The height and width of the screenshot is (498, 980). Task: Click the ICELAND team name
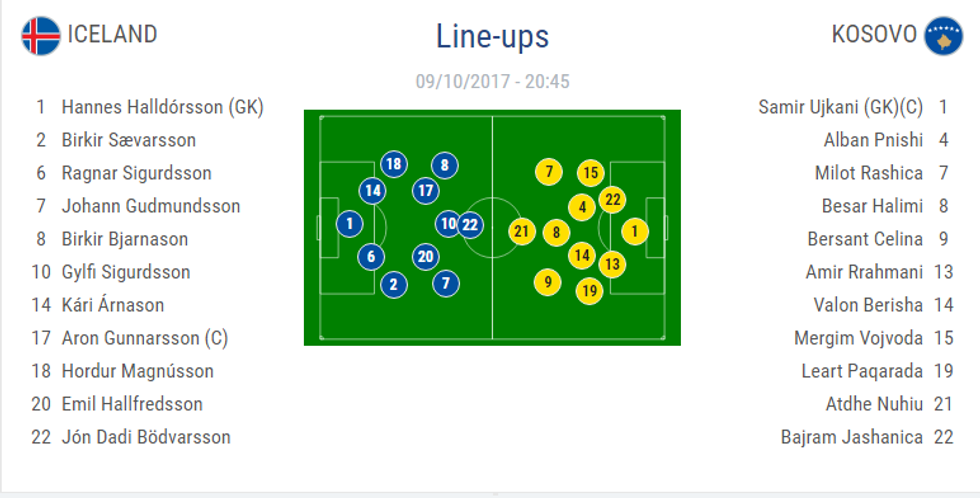click(112, 34)
